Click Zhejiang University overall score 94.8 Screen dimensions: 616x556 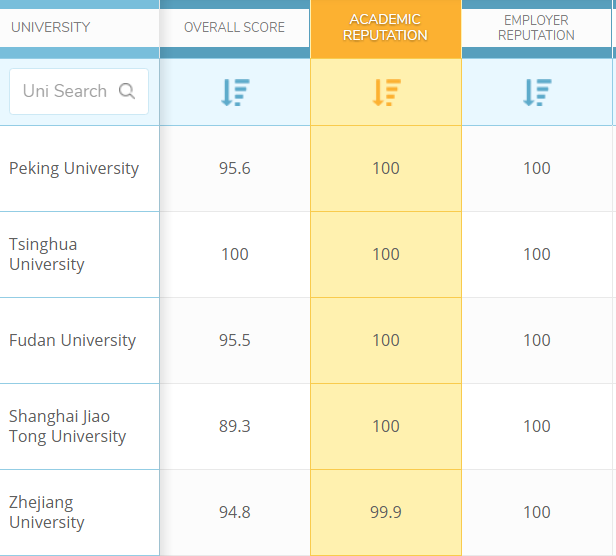[235, 512]
